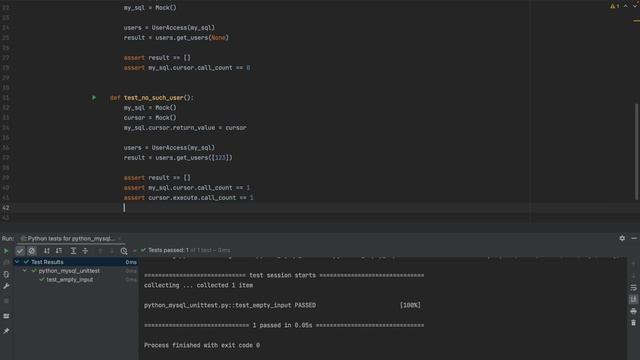Select Test Results root row
Image resolution: width=640 pixels, height=360 pixels.
[76, 262]
